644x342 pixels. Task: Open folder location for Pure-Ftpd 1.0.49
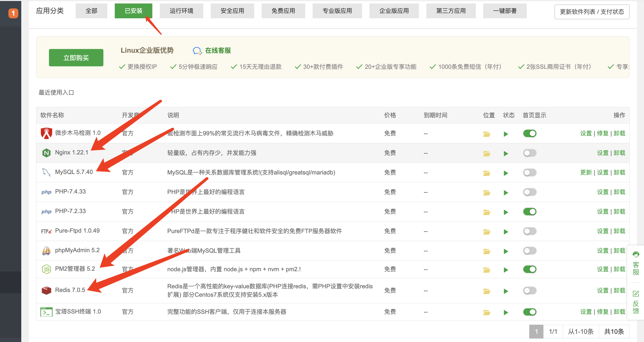click(486, 231)
